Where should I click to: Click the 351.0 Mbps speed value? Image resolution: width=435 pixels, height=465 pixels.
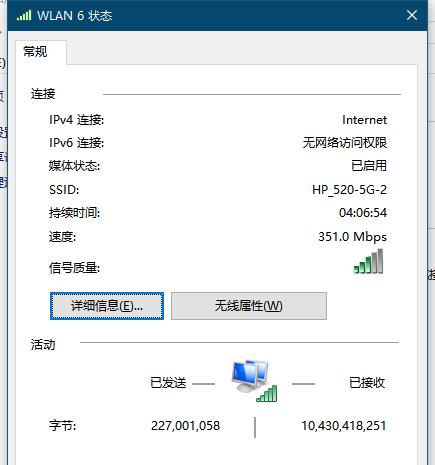tap(352, 237)
